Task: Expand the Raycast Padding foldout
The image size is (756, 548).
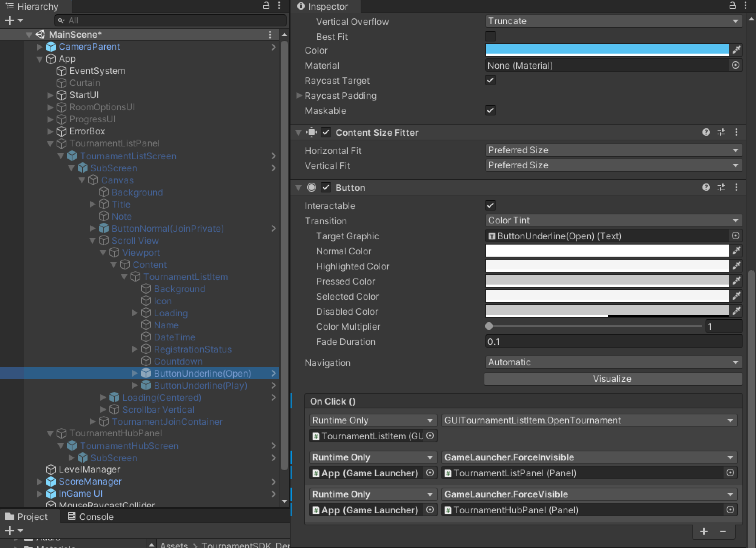Action: pyautogui.click(x=299, y=95)
